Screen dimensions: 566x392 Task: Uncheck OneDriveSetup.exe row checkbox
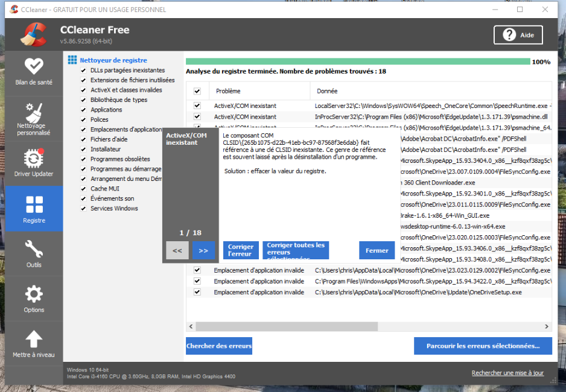point(197,292)
